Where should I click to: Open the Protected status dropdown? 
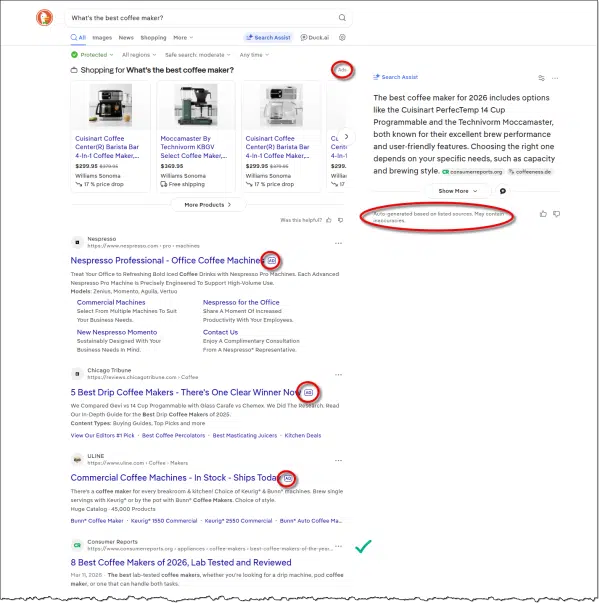tap(92, 55)
